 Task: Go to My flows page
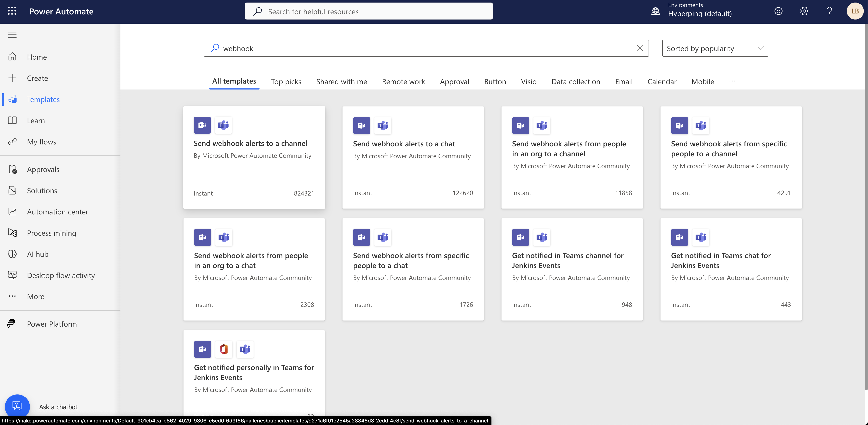pyautogui.click(x=41, y=142)
